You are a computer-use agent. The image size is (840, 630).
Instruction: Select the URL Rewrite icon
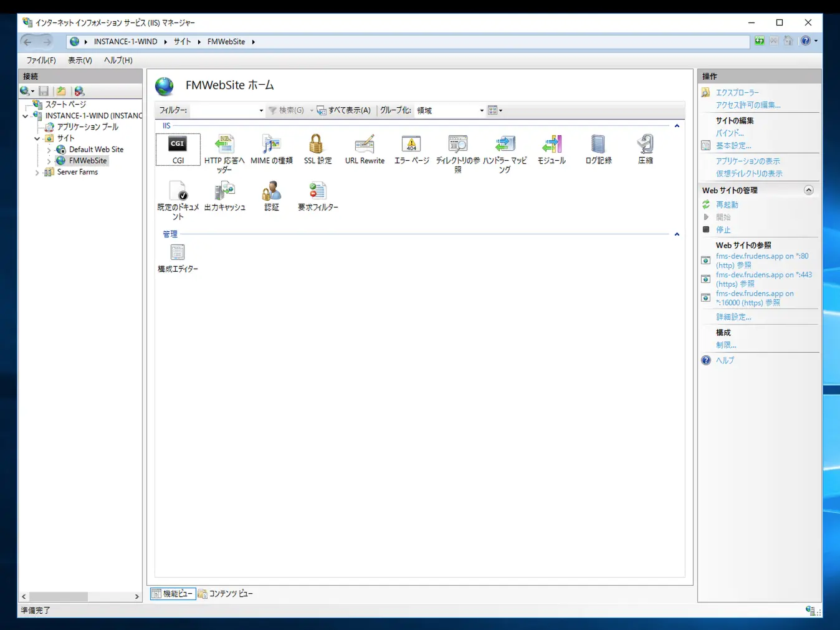pos(364,150)
